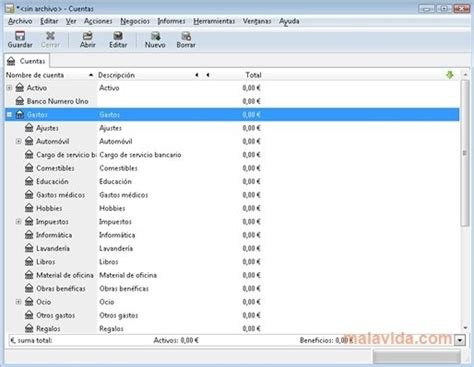This screenshot has height=367, width=474.
Task: Click the bank icon next to Obras benéficas
Action: pos(29,288)
